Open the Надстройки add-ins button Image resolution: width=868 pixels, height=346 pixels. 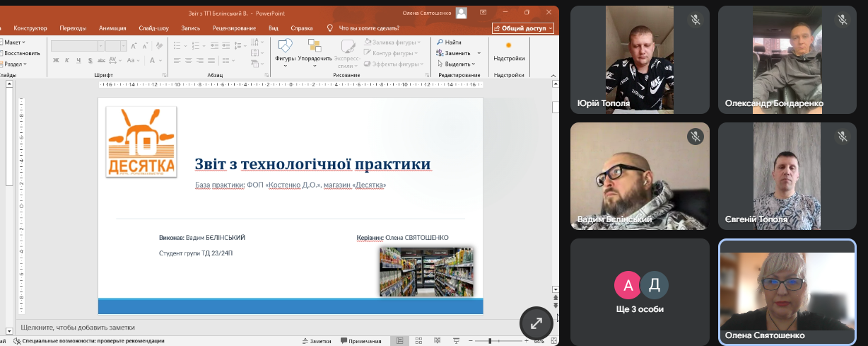[509, 51]
